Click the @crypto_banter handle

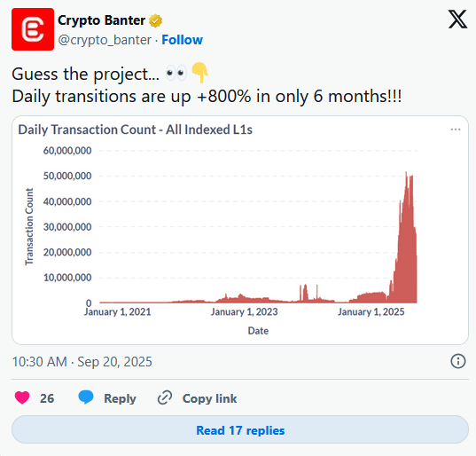click(x=105, y=40)
